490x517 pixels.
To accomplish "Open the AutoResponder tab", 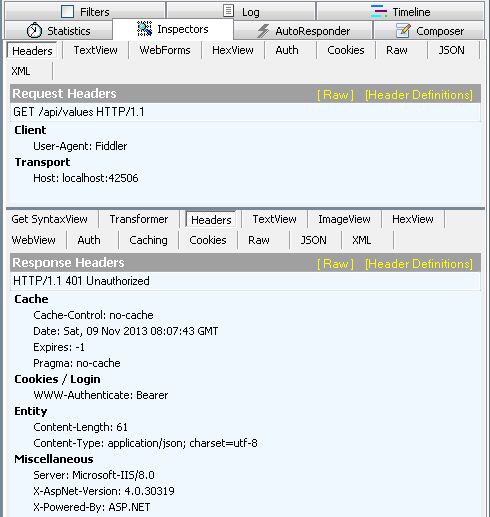I will click(303, 31).
